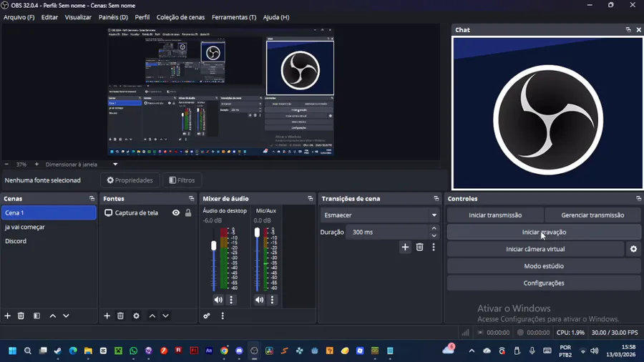644x362 pixels.
Task: Increase transition duration with up arrow
Action: pos(434,229)
